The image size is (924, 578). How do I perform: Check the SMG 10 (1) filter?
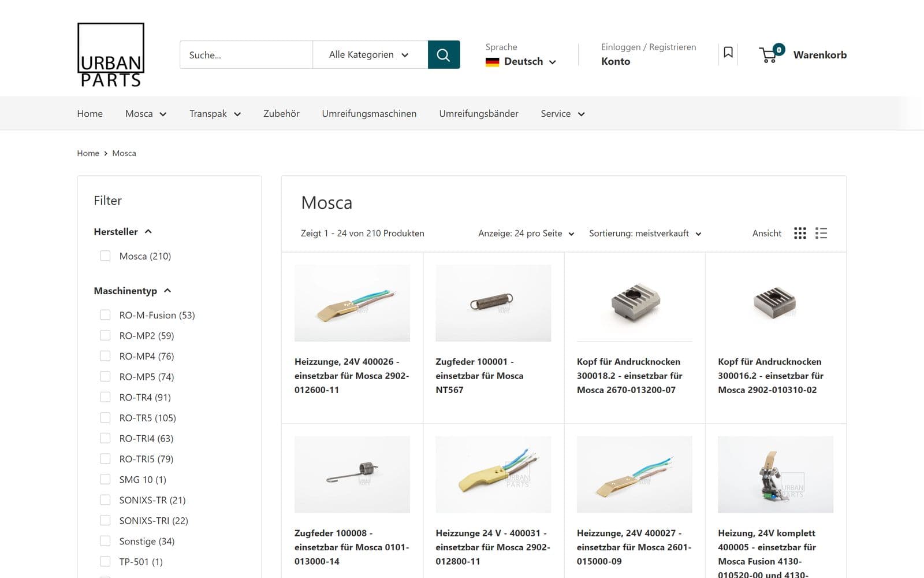tap(105, 479)
